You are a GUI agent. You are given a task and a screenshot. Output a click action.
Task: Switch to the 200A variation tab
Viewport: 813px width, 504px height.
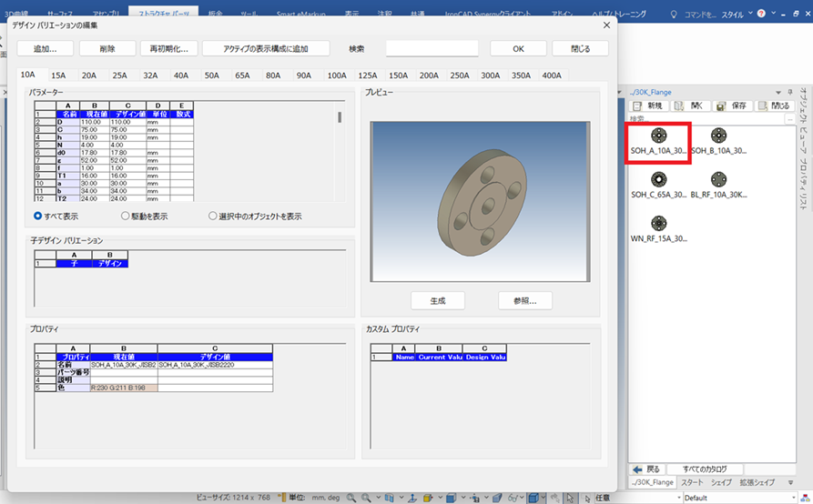pos(428,76)
